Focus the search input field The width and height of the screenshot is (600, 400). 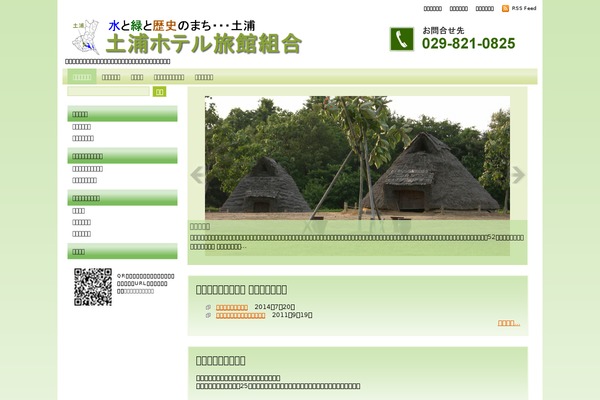(x=108, y=91)
